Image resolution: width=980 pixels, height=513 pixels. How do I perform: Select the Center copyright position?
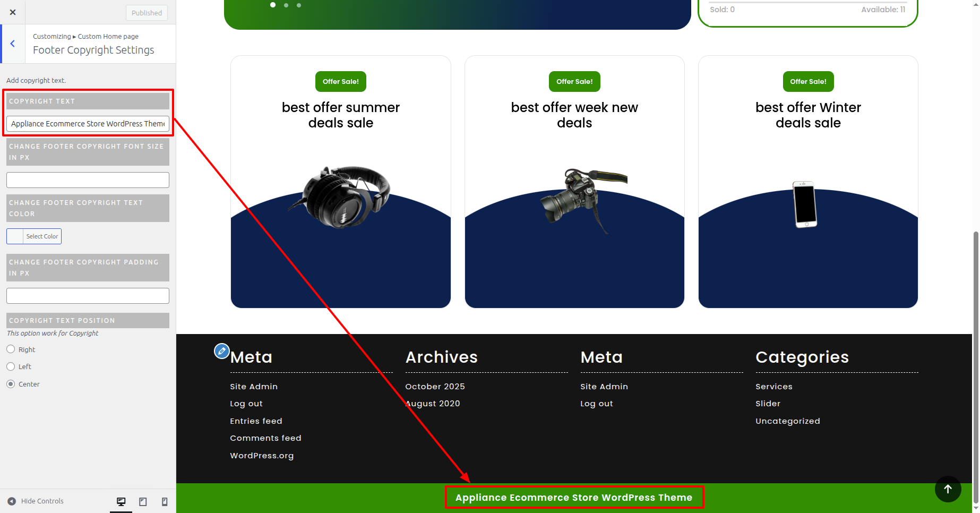click(11, 384)
